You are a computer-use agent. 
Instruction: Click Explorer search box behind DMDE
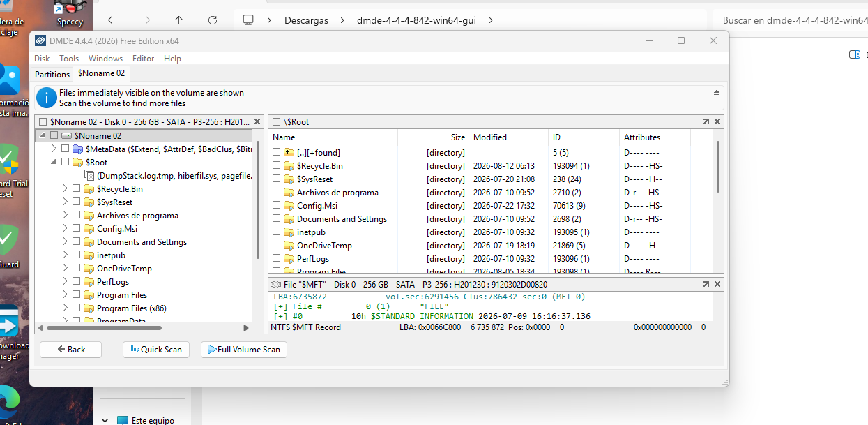(791, 20)
